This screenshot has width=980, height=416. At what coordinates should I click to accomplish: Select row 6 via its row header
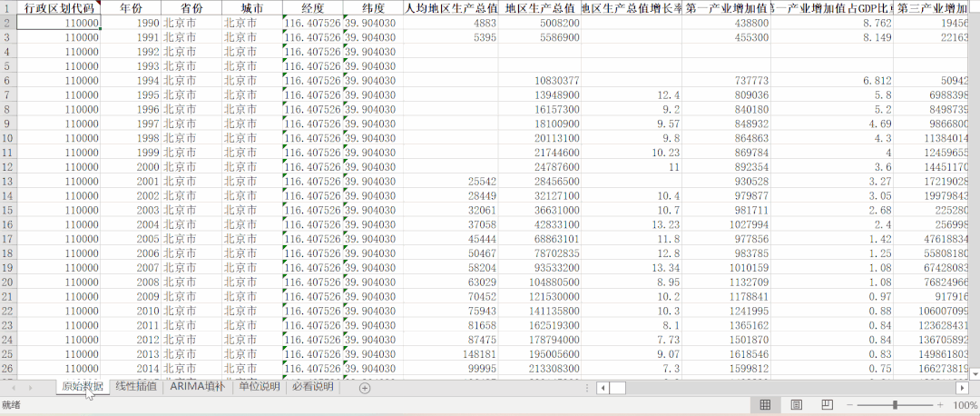7,81
